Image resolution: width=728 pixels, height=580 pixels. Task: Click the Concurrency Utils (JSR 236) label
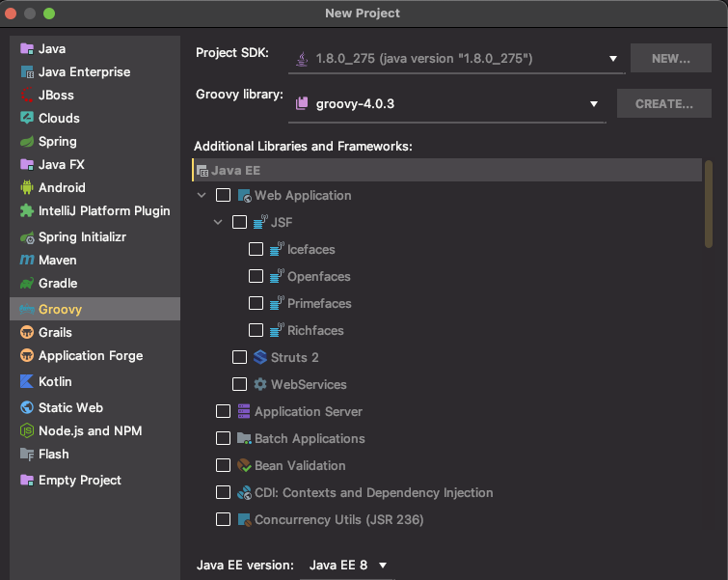pyautogui.click(x=338, y=519)
